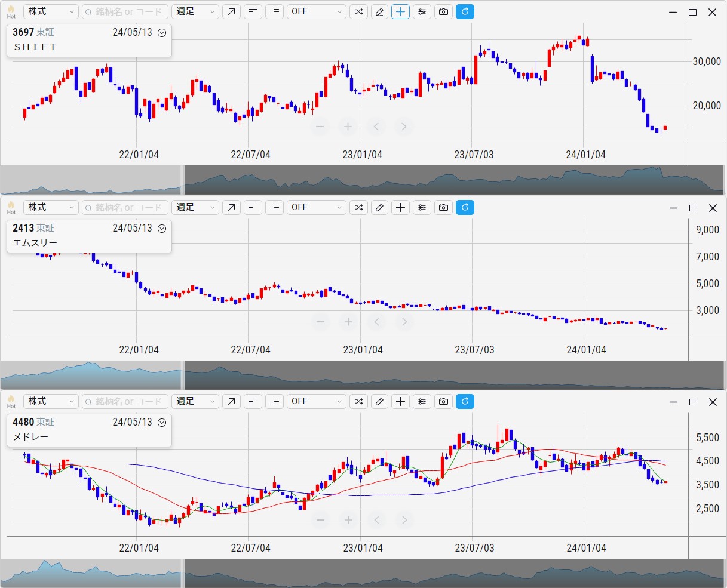Screen dimensions: 727x588
Task: Open indicator settings sliders icon in メドレー chart
Action: coord(422,401)
